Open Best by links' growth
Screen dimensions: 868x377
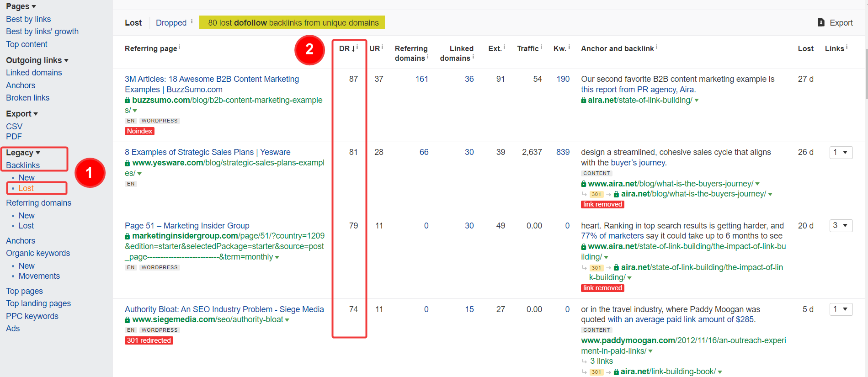pos(42,32)
